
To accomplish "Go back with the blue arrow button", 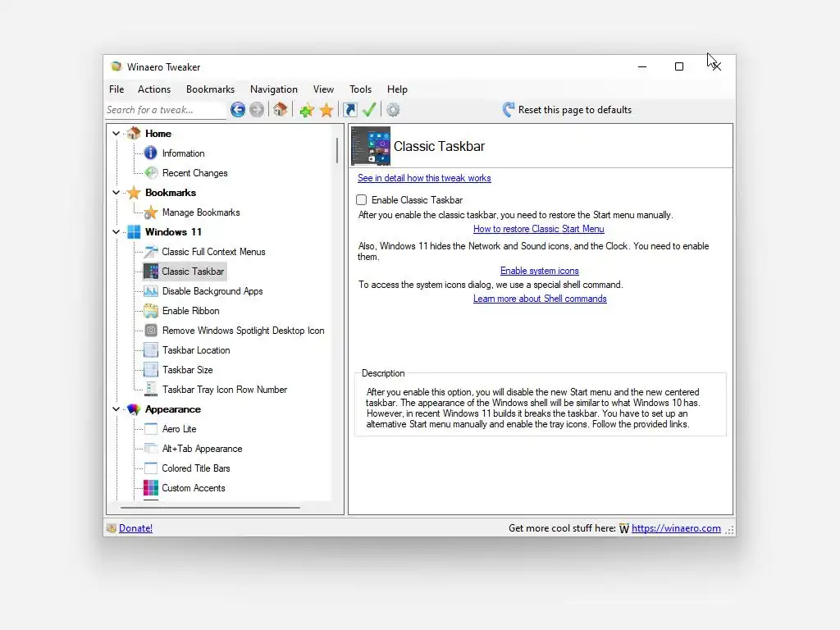I will click(238, 110).
